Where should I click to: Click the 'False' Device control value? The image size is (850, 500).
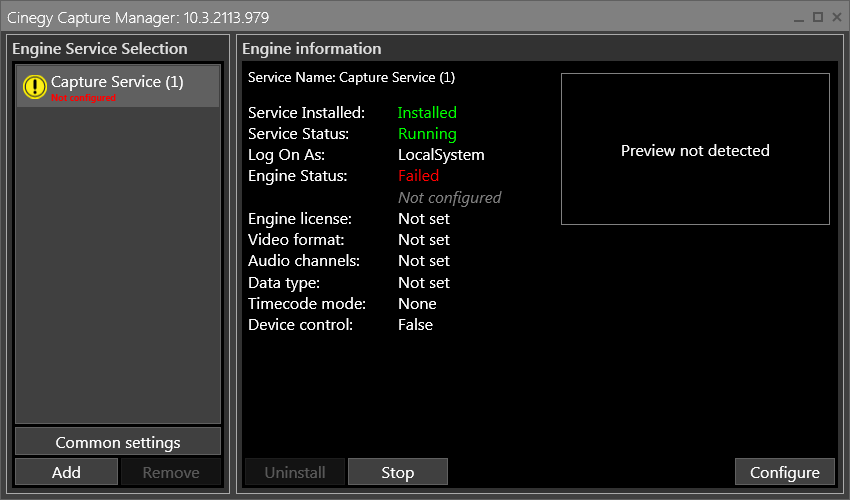415,325
